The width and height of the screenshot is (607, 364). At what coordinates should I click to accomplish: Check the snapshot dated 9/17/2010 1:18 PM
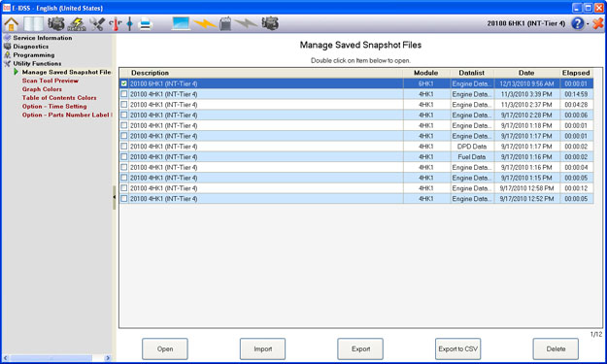tap(124, 125)
